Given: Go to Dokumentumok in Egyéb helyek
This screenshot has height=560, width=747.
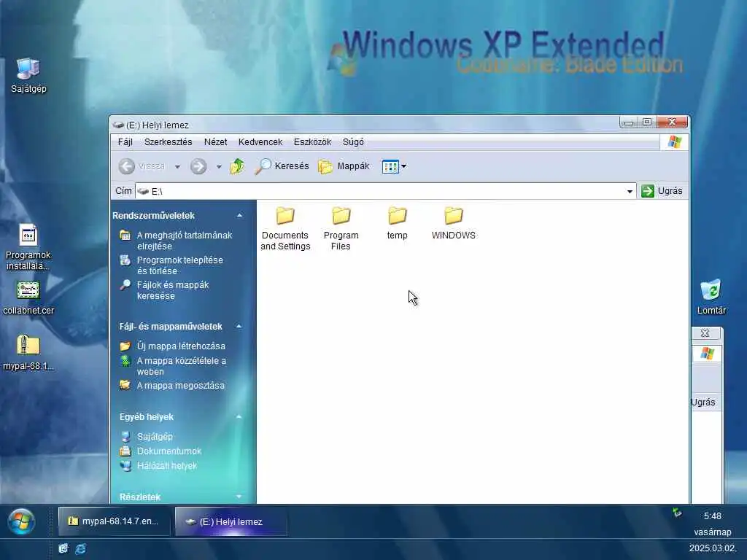Looking at the screenshot, I should [169, 451].
